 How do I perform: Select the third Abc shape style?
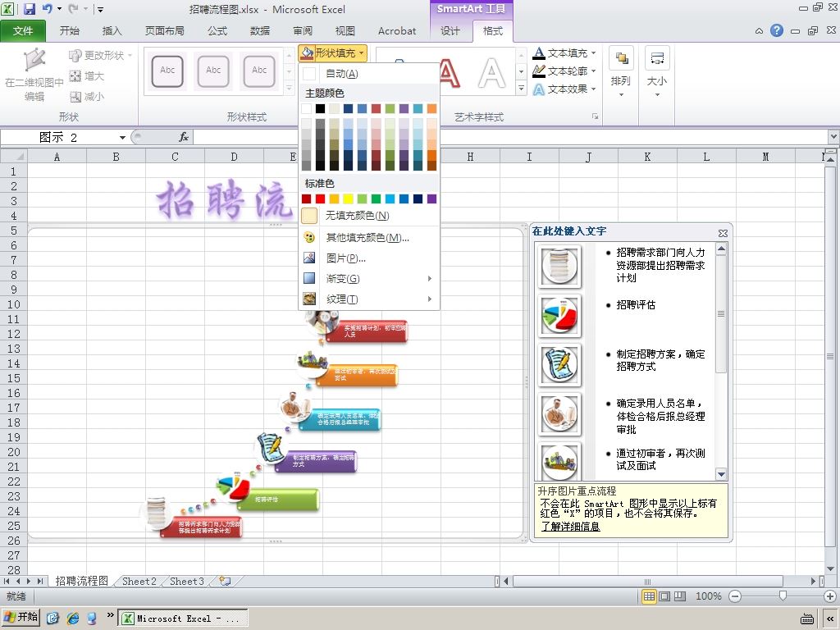(259, 71)
